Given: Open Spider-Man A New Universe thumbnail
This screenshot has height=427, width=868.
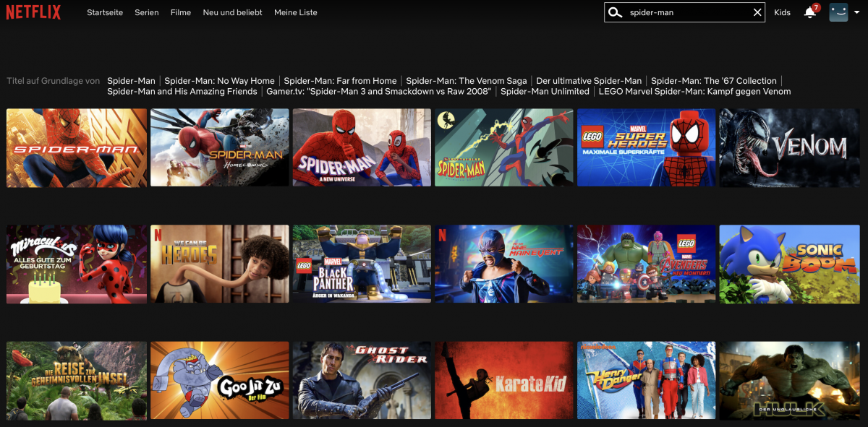Looking at the screenshot, I should (x=362, y=148).
